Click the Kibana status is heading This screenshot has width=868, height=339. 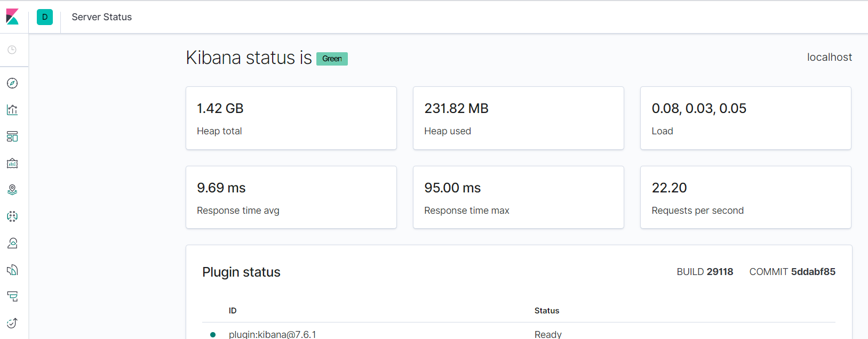(x=249, y=58)
